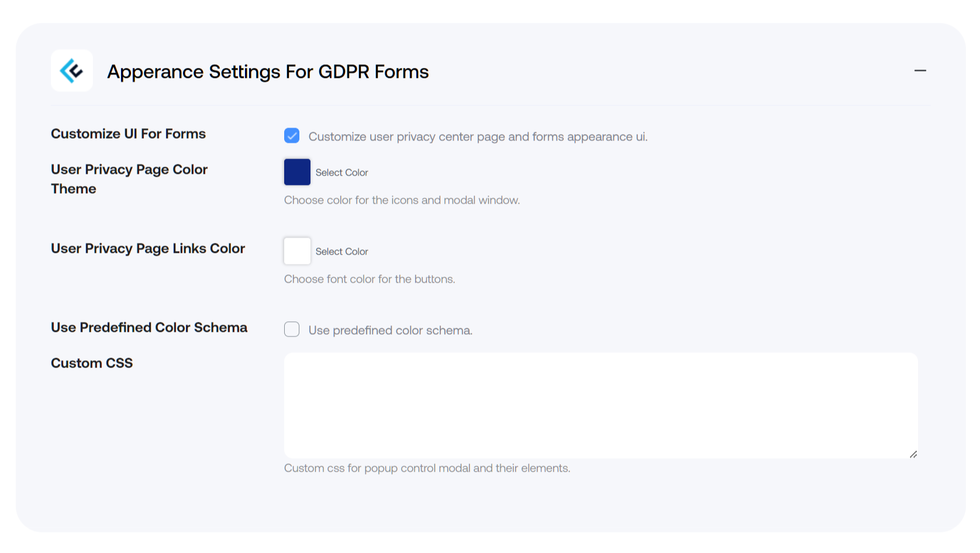
Task: Click 'Customize user privacy center page' description text
Action: pos(478,137)
